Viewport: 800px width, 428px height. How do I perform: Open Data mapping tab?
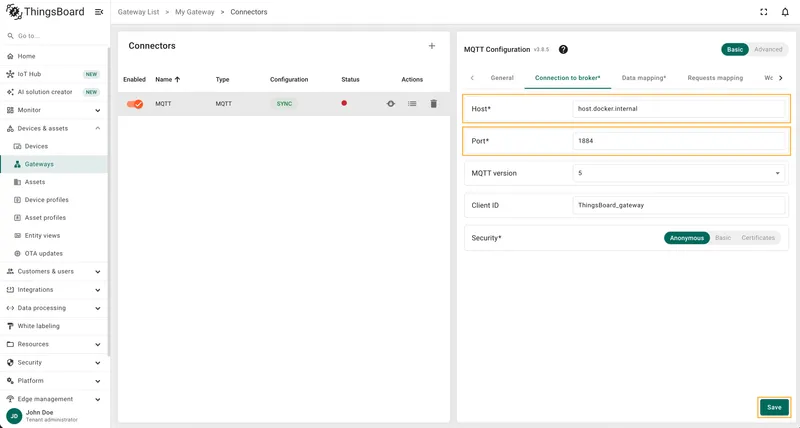(x=644, y=78)
